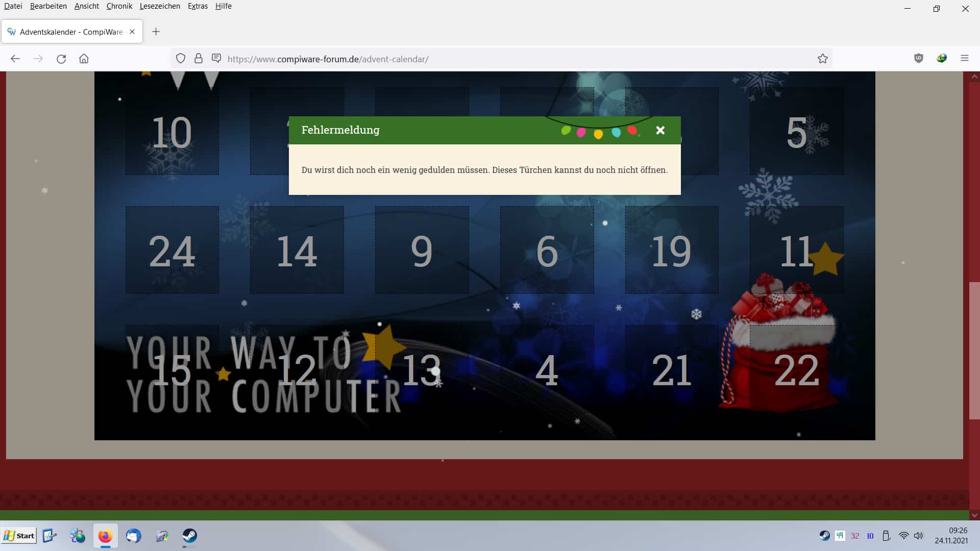Click the tray indicator showing 10

coord(870,536)
